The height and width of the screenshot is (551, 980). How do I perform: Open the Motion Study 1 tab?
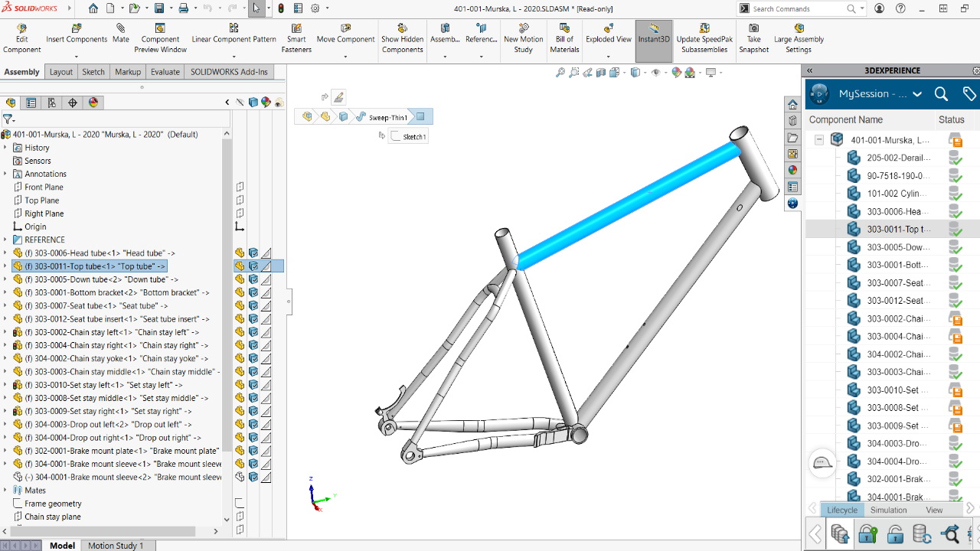click(115, 546)
